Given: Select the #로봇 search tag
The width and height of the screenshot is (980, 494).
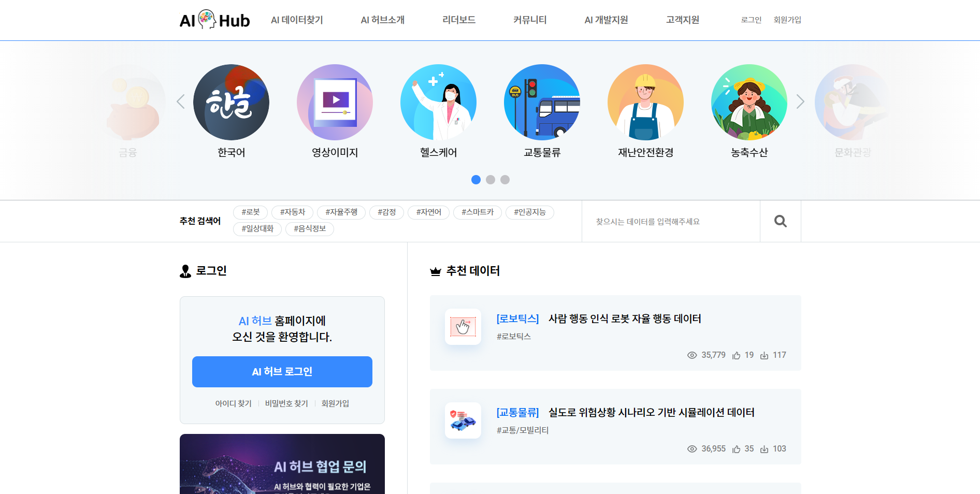Looking at the screenshot, I should (250, 212).
